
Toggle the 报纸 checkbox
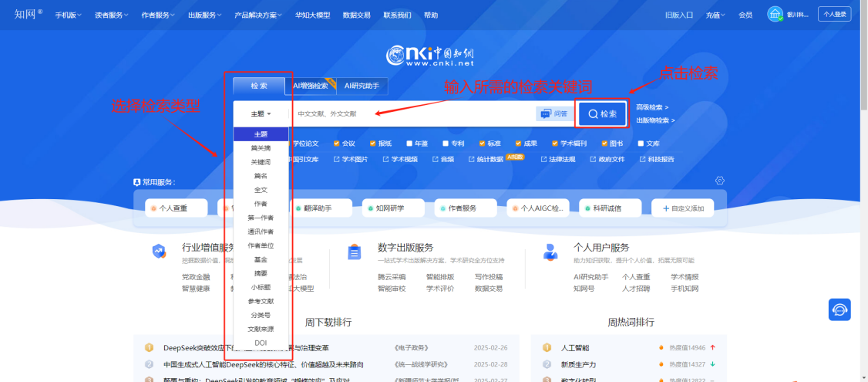[372, 144]
